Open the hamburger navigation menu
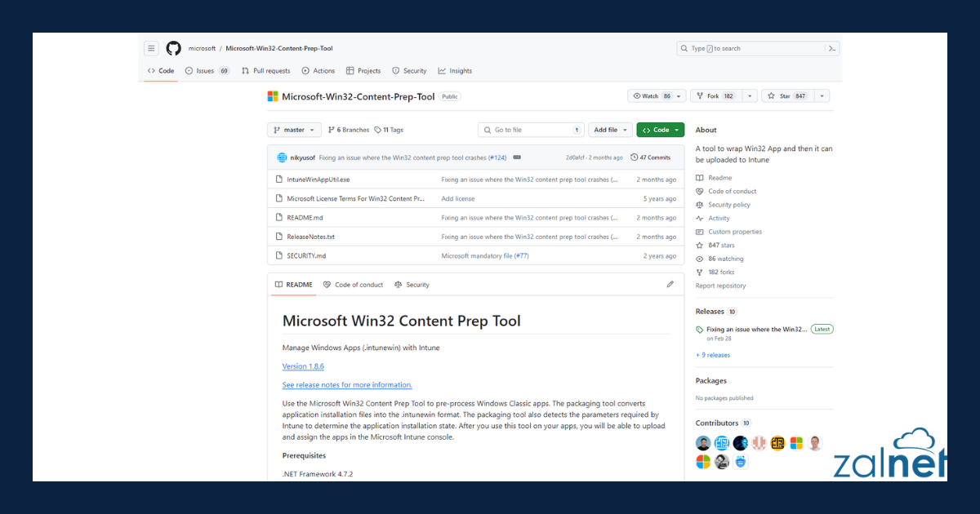980x514 pixels. point(151,48)
